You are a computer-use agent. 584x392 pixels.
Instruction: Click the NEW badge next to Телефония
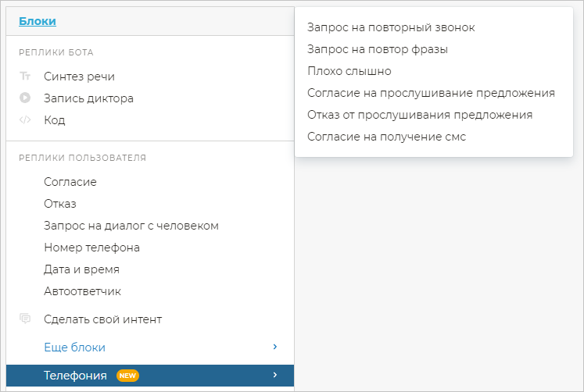(x=127, y=376)
